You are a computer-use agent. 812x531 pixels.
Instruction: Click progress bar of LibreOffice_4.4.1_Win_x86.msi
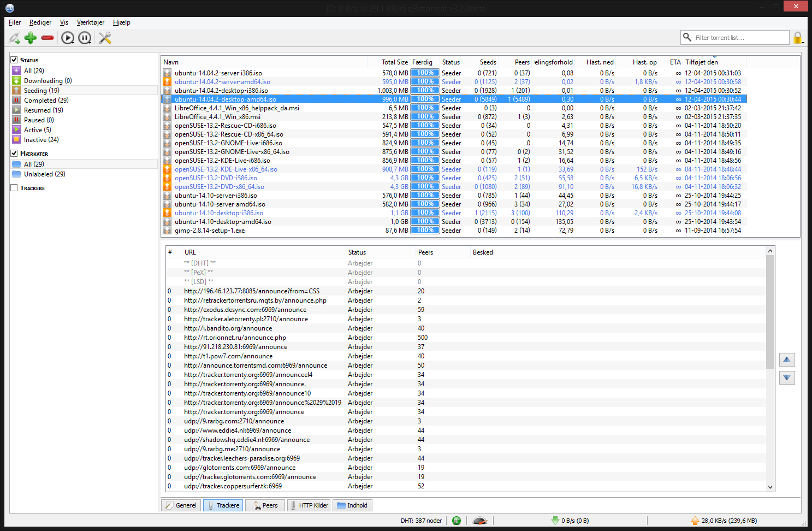(x=425, y=116)
